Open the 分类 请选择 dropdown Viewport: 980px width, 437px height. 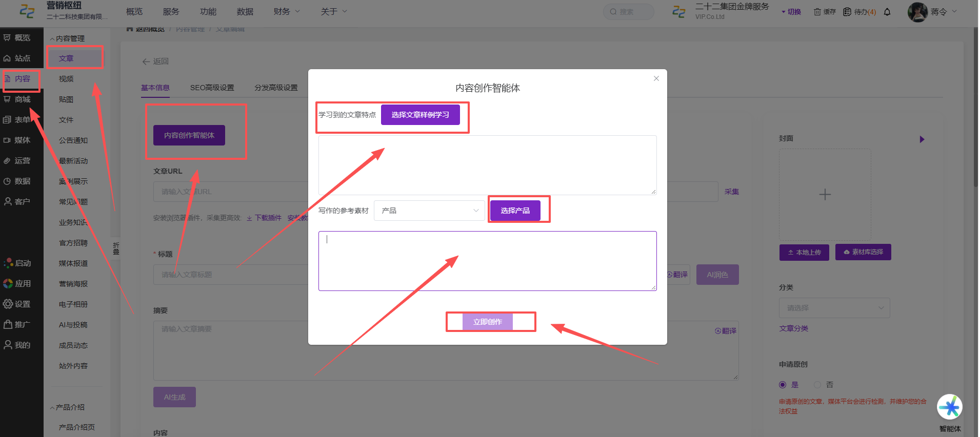click(834, 308)
